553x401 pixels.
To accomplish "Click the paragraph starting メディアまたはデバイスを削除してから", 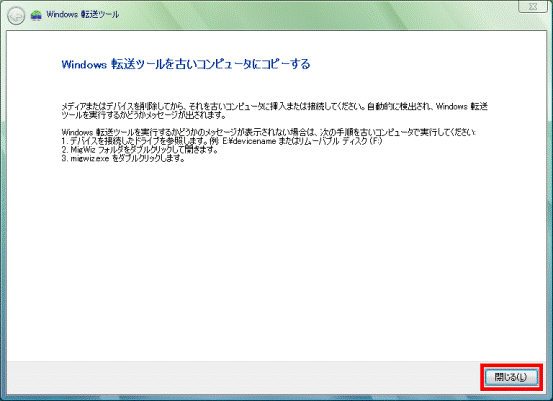I will pos(274,111).
